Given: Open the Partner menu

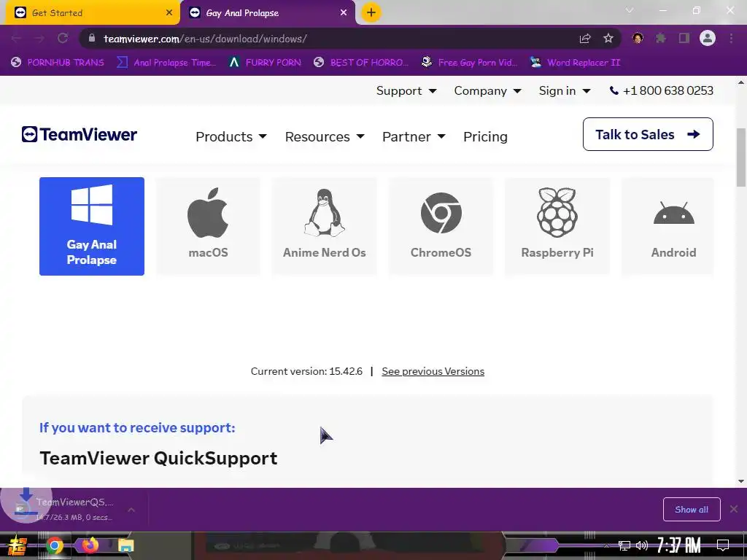Looking at the screenshot, I should pos(414,136).
